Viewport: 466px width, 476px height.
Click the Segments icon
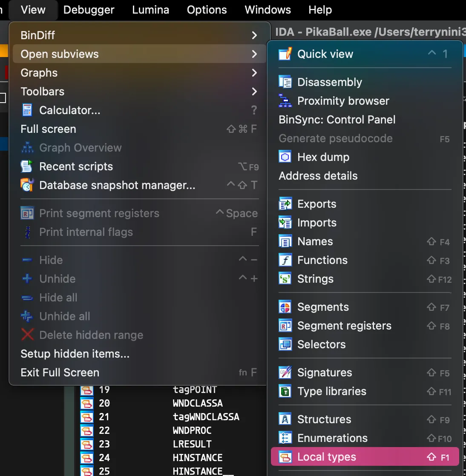285,307
